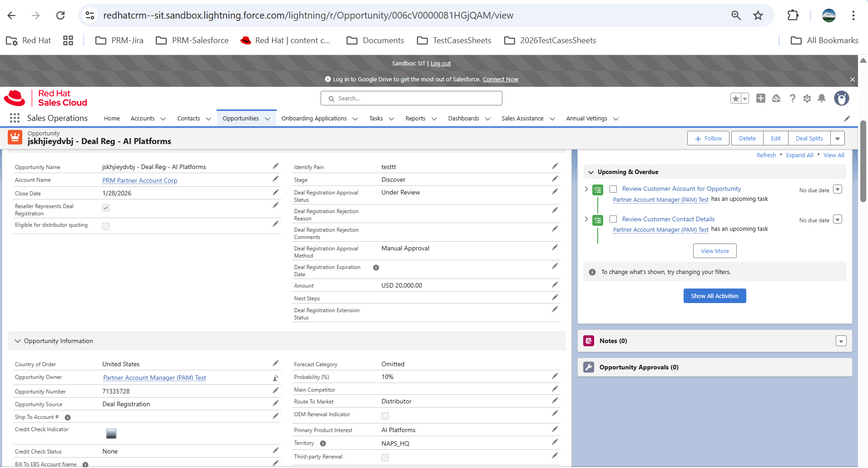Open the notifications bell
The width and height of the screenshot is (868, 468).
click(x=822, y=99)
